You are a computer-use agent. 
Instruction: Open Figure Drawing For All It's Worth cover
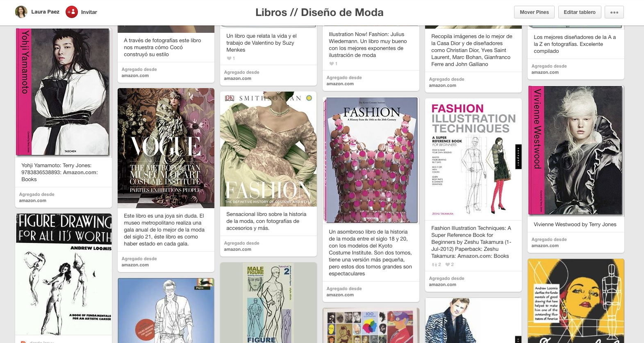coord(64,274)
